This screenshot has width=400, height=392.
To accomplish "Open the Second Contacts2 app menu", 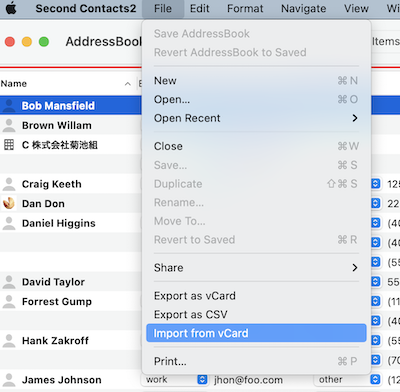I will (86, 8).
